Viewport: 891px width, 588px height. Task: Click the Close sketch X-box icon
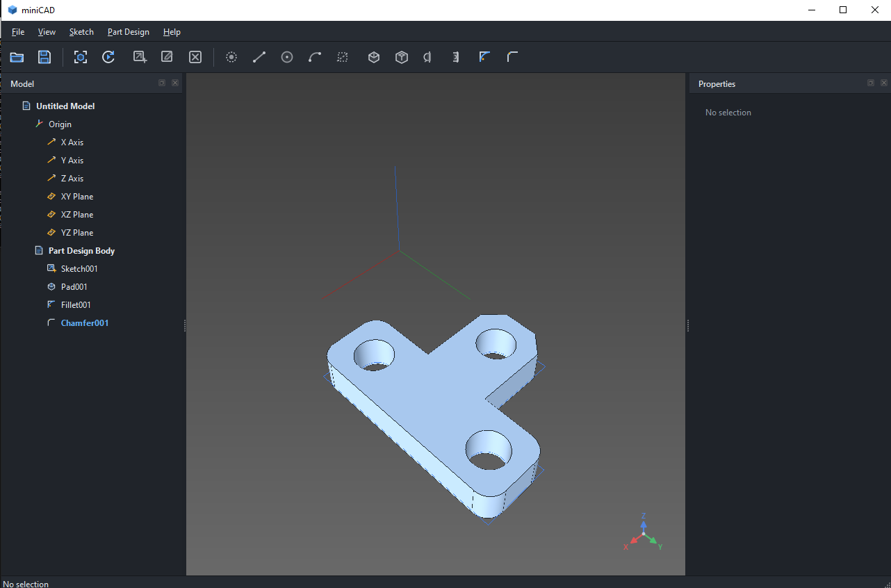pyautogui.click(x=195, y=57)
